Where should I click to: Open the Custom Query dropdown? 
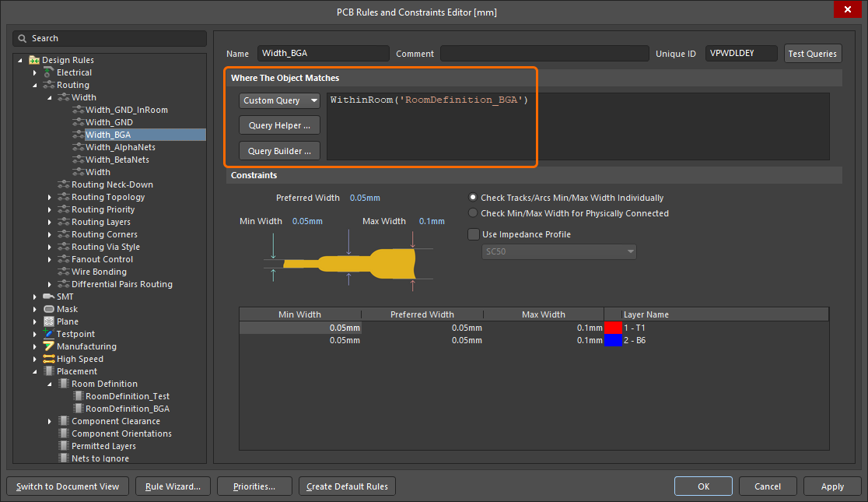279,100
